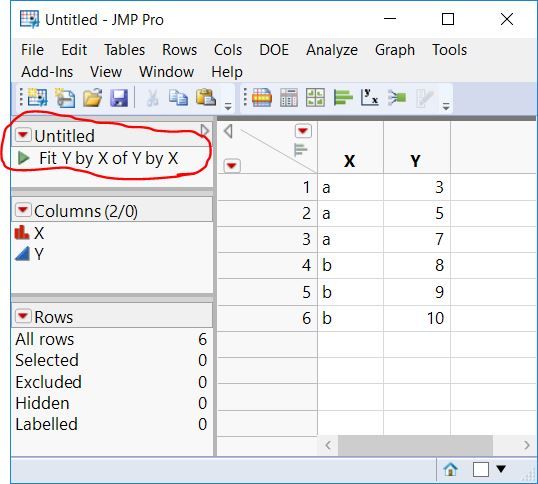Click the New Data Table toolbar icon

(x=37, y=98)
